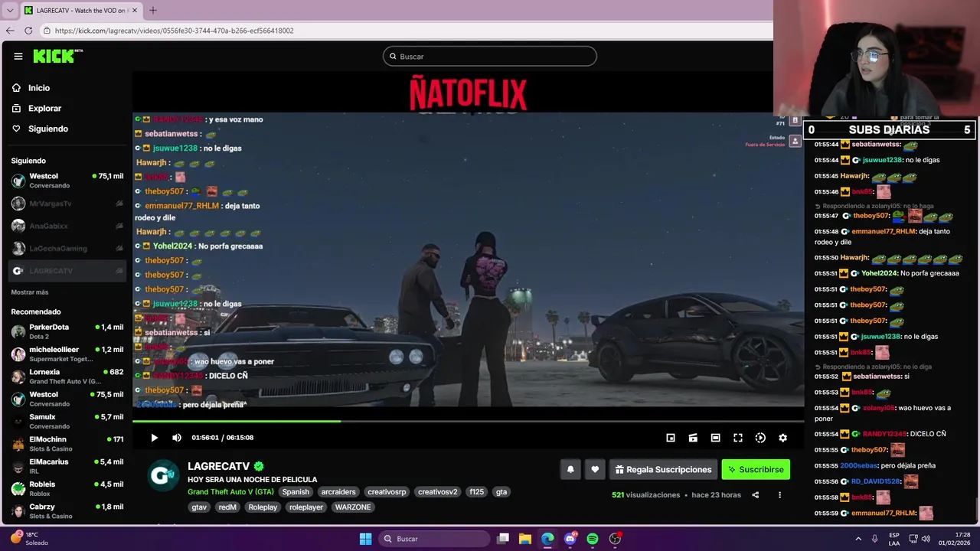Click Windows taskbar Buscar search box

435,539
